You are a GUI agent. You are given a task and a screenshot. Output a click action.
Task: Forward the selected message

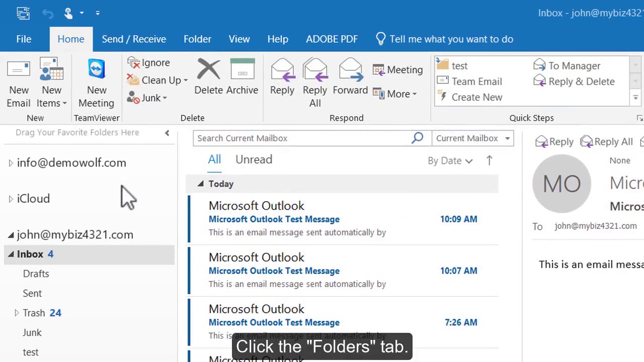(x=350, y=70)
